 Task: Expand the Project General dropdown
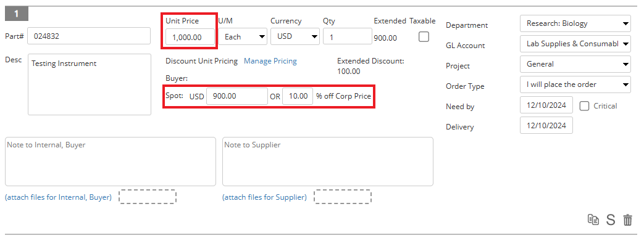tap(575, 64)
